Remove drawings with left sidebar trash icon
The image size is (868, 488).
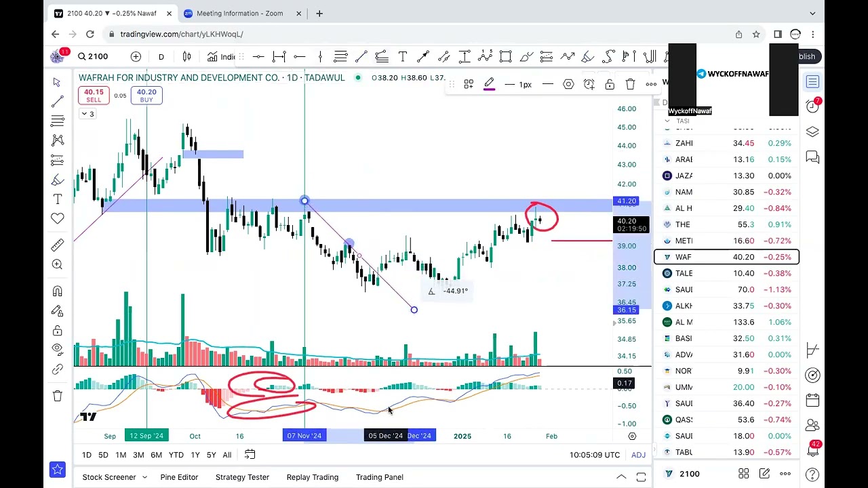(x=57, y=396)
